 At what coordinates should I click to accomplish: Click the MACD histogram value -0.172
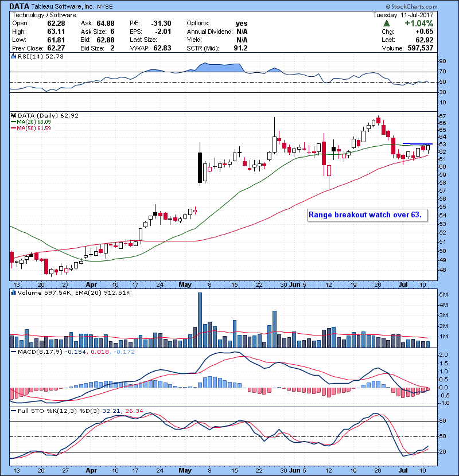(124, 352)
